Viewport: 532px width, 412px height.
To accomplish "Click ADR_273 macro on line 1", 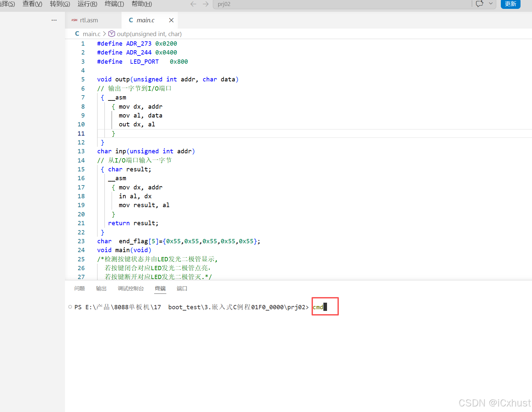I will coord(139,44).
